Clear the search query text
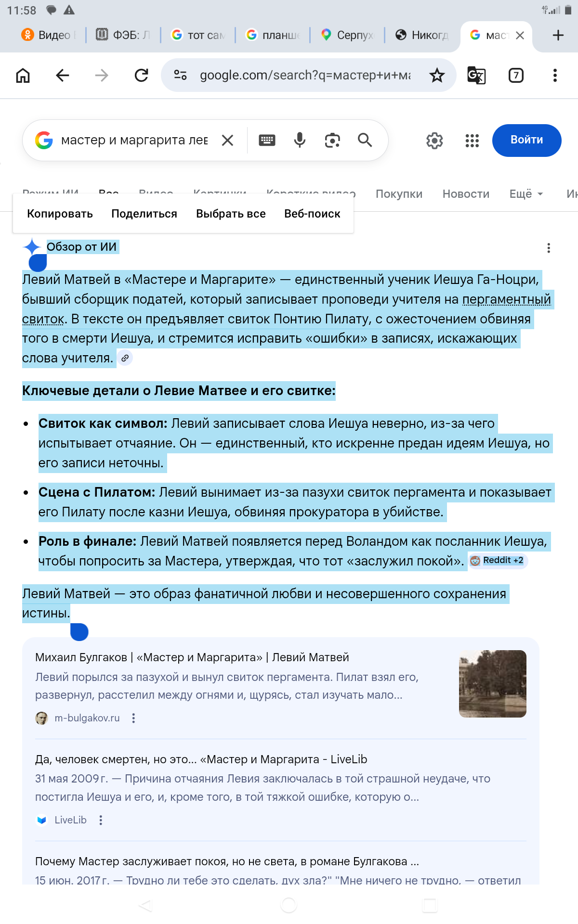The width and height of the screenshot is (578, 924). click(x=227, y=140)
